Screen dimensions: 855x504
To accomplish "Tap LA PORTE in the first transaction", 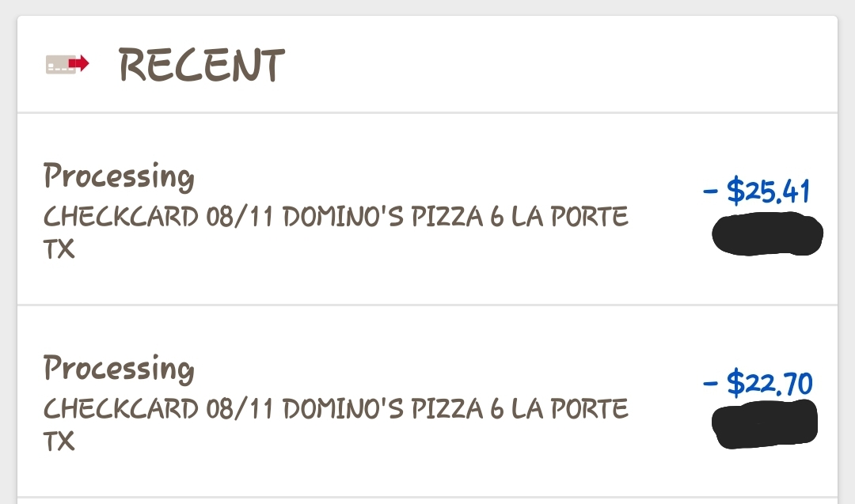I will (x=570, y=216).
